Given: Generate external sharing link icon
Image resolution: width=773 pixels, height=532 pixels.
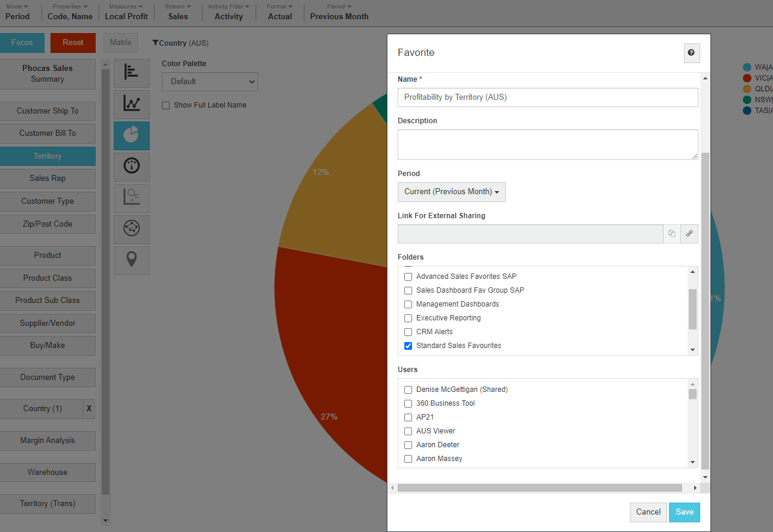Looking at the screenshot, I should [689, 234].
